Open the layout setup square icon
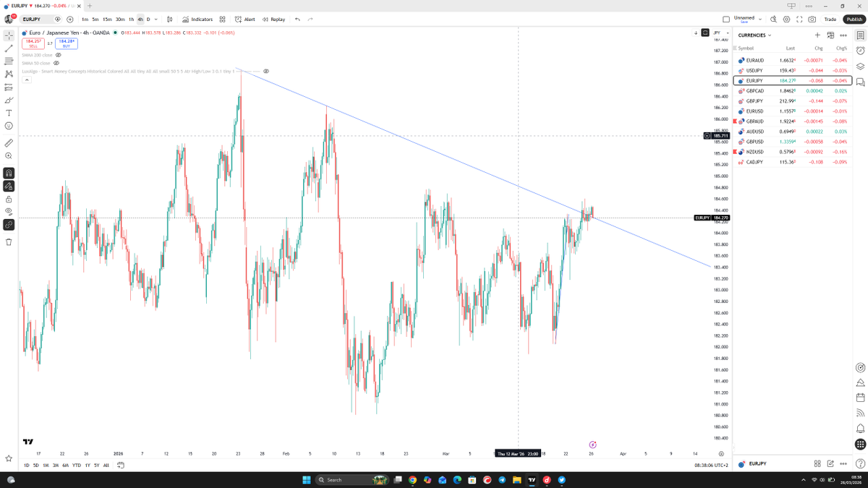 tap(726, 20)
